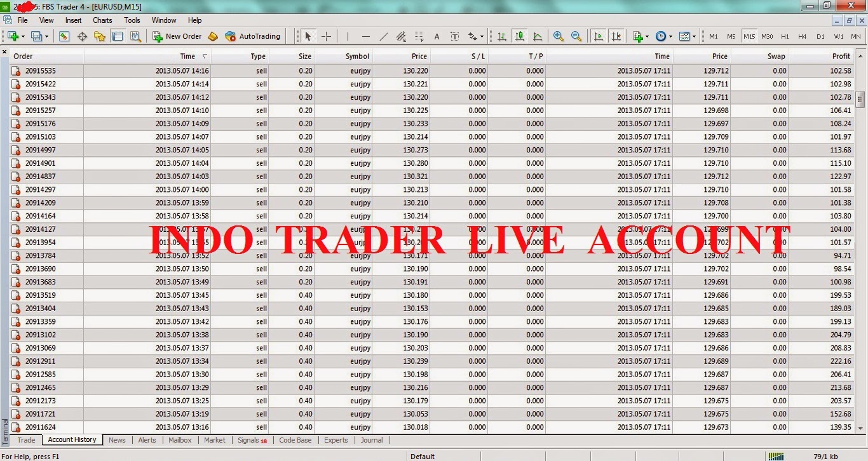
Task: Click the vertical scrollbar thumb
Action: 860,100
